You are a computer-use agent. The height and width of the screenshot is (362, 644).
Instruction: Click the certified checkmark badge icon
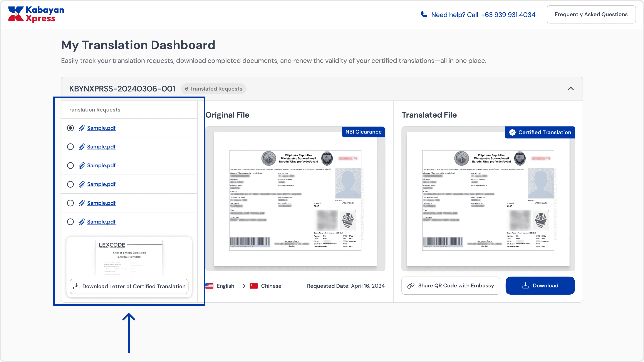click(512, 132)
